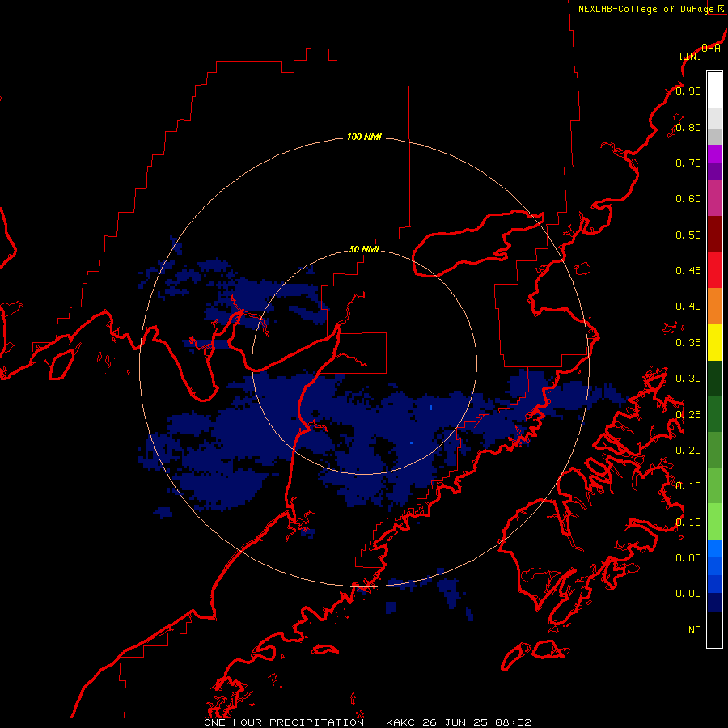Image resolution: width=728 pixels, height=728 pixels.
Task: Pick the black ND swatch at scale bottom
Action: (x=714, y=629)
